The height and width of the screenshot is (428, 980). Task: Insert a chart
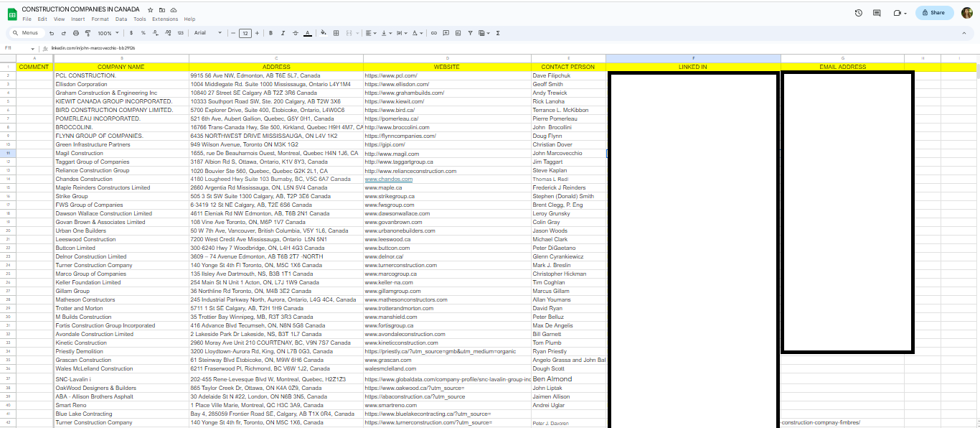click(x=458, y=33)
